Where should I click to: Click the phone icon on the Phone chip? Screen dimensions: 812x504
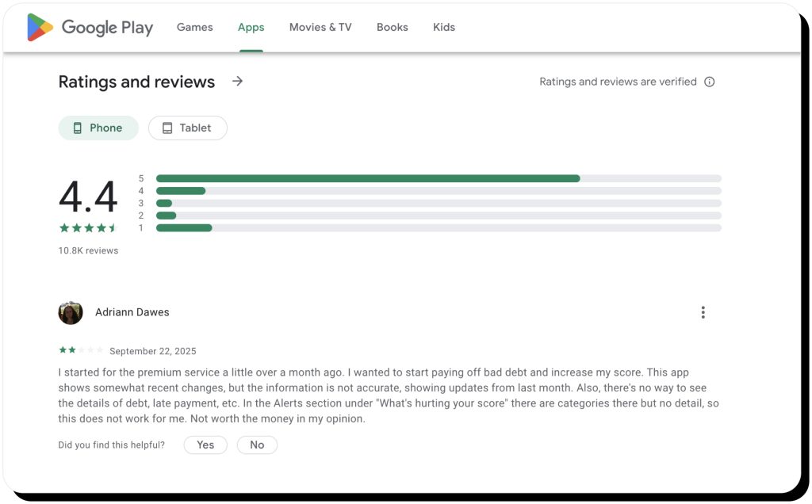pyautogui.click(x=77, y=127)
